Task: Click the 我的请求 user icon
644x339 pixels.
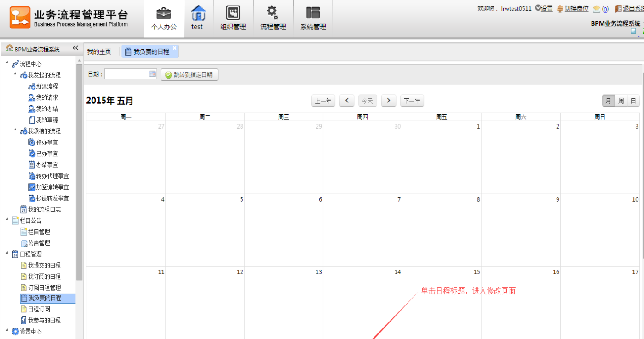Action: (x=32, y=97)
